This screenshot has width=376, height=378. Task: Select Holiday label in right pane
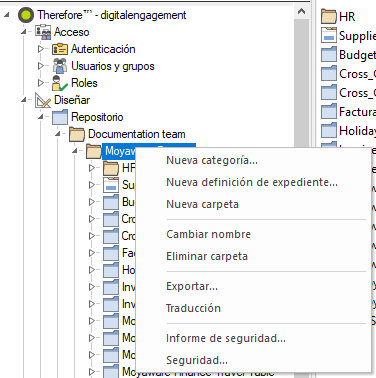click(357, 130)
